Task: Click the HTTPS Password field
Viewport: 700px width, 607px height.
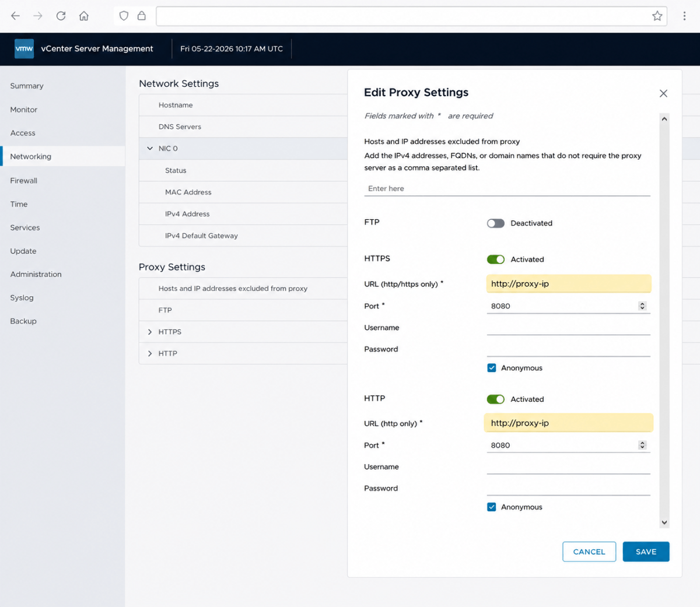Action: tap(569, 349)
